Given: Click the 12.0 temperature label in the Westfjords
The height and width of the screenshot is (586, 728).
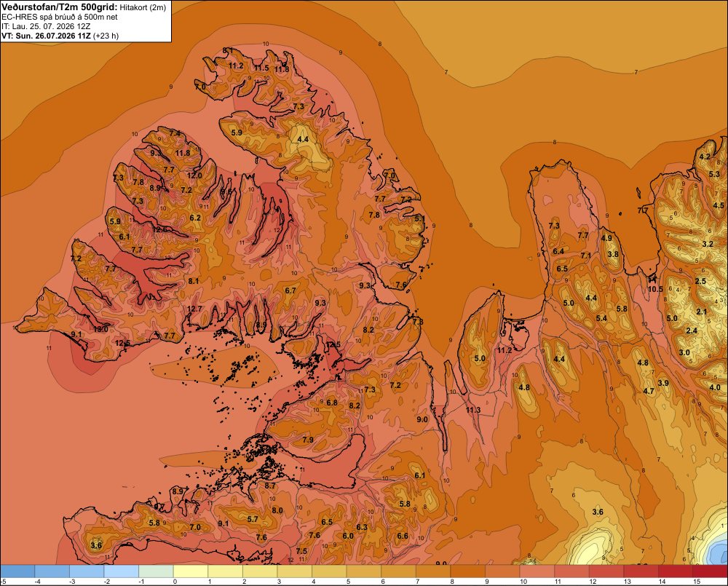Looking at the screenshot, I should [x=194, y=175].
